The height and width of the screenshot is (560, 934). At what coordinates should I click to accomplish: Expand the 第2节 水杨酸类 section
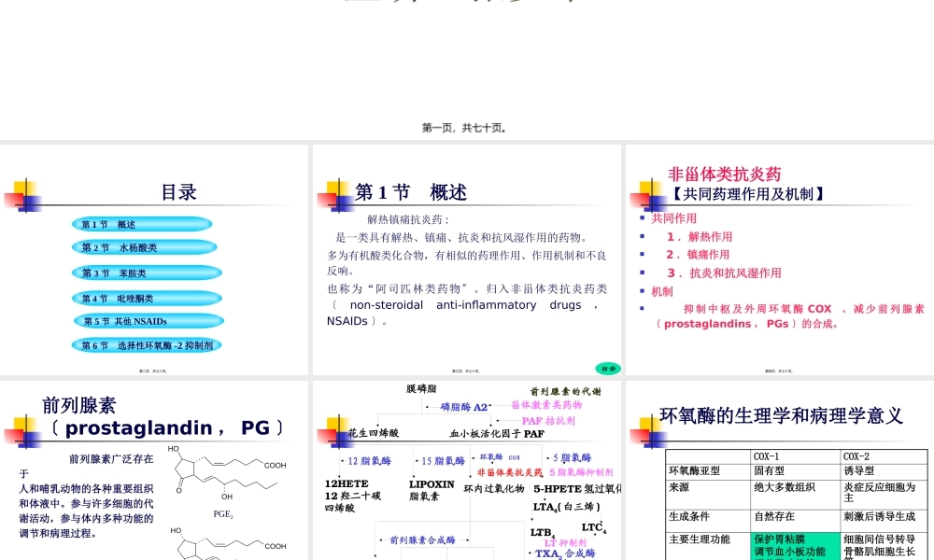[145, 247]
